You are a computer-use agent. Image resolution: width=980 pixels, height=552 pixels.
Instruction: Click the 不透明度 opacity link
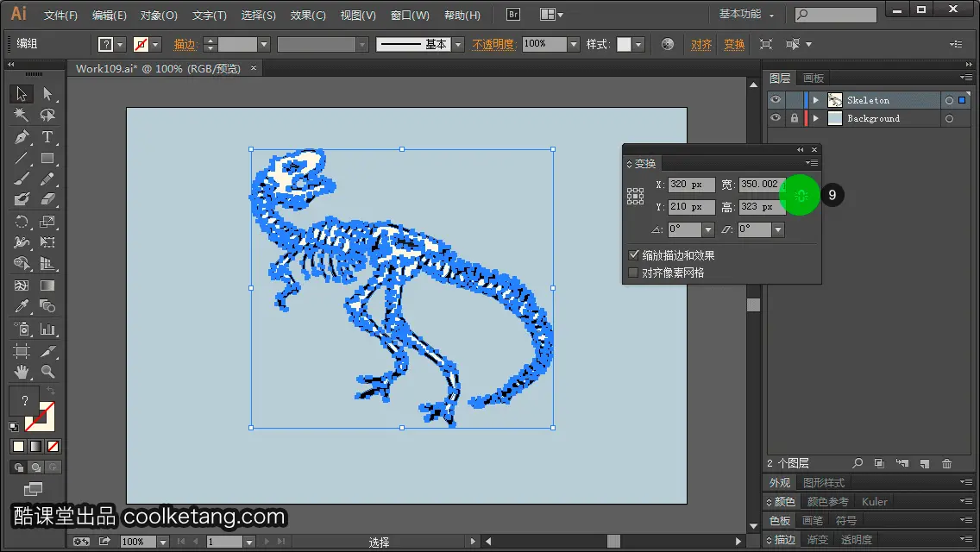493,44
